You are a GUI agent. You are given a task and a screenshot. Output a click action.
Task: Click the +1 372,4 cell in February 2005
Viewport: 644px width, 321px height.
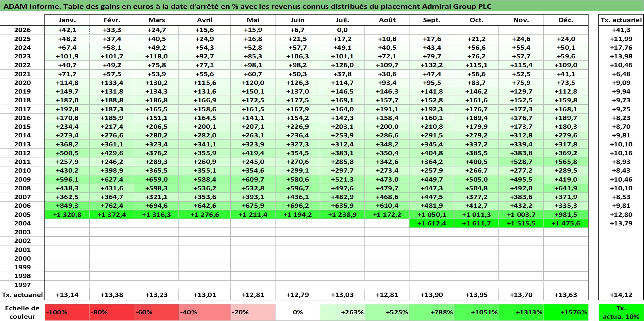pyautogui.click(x=112, y=215)
